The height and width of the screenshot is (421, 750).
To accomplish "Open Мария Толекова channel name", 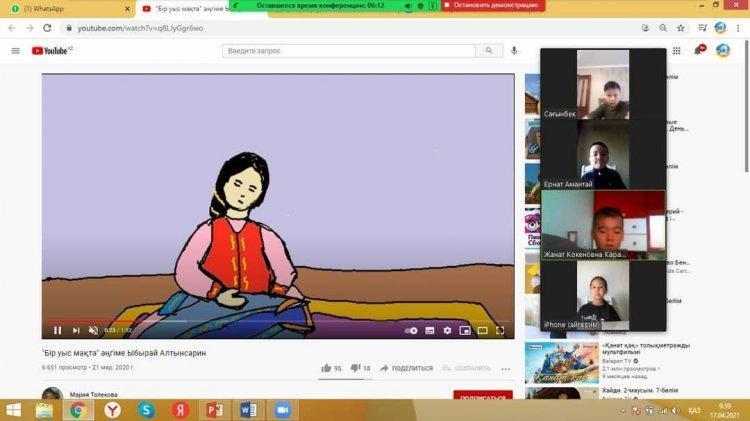I will click(94, 395).
